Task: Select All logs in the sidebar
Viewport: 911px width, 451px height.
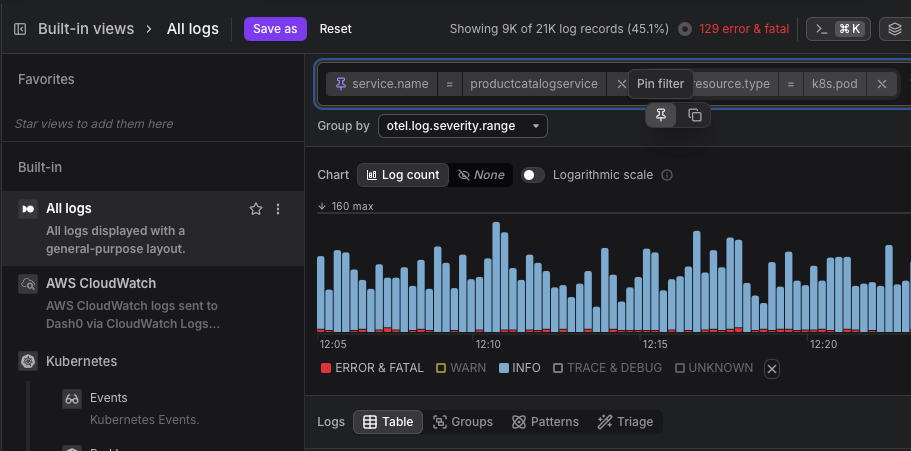Action: (153, 228)
